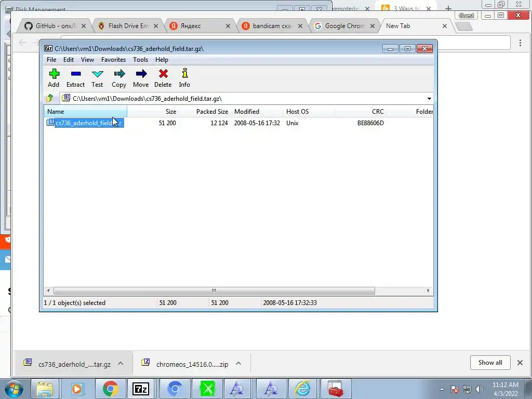
Task: Click the Windows Start orb
Action: (x=14, y=389)
